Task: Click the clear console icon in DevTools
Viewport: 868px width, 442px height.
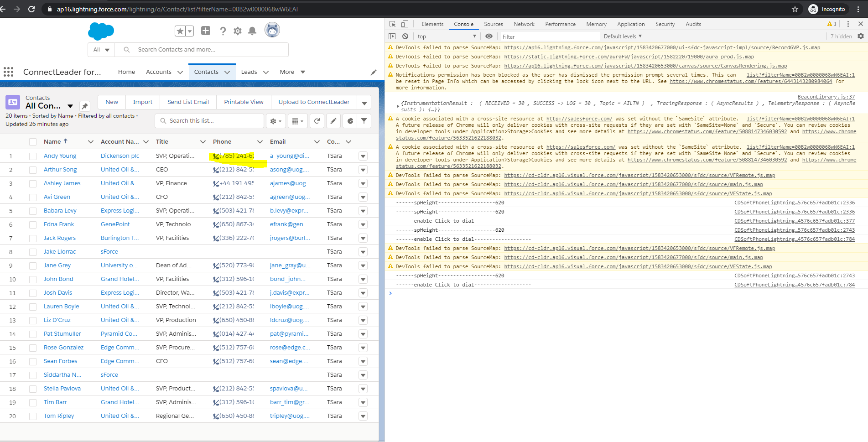Action: [405, 36]
